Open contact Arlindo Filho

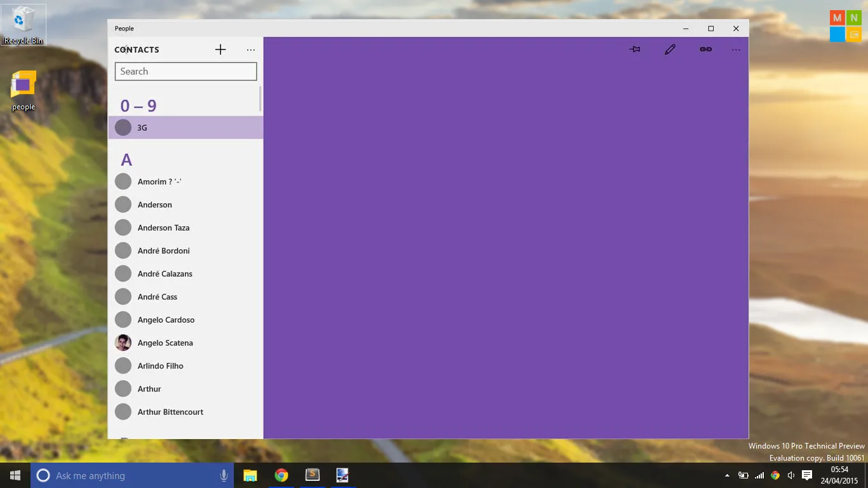(x=186, y=365)
